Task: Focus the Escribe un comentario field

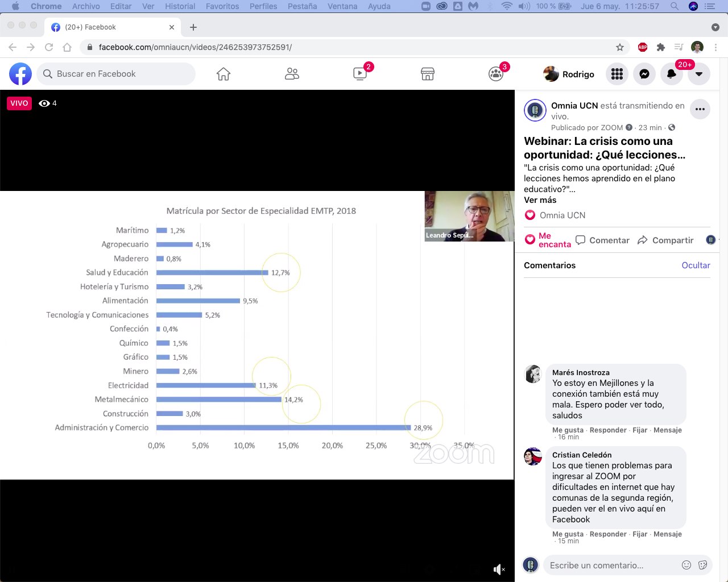Action: point(611,566)
